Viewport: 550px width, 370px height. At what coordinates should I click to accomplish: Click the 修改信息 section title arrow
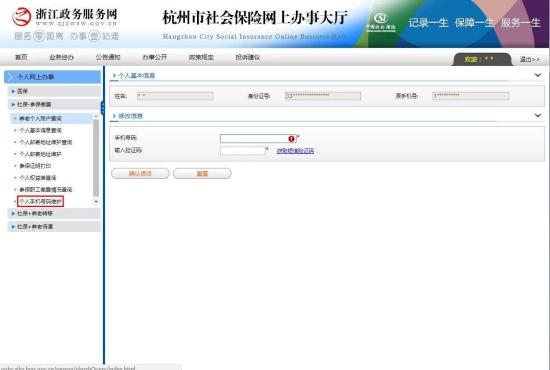(x=114, y=116)
